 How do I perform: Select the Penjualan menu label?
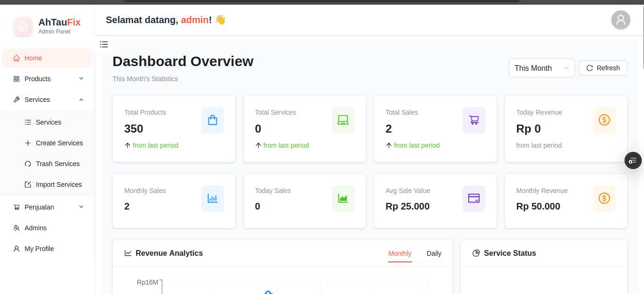coord(39,207)
